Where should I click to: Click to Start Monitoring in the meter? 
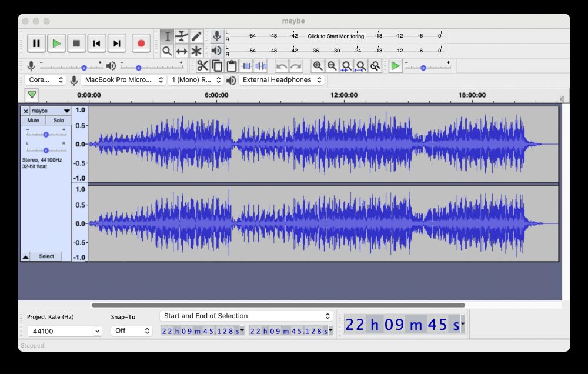pyautogui.click(x=336, y=35)
